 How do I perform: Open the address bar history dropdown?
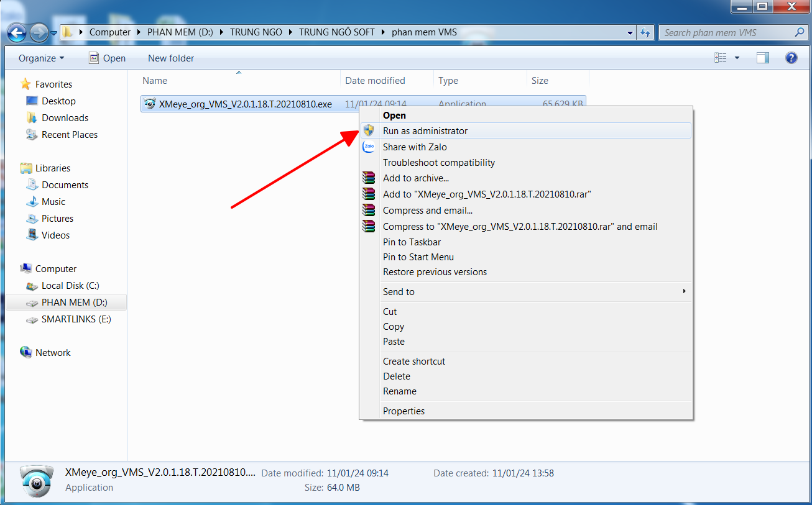point(630,32)
